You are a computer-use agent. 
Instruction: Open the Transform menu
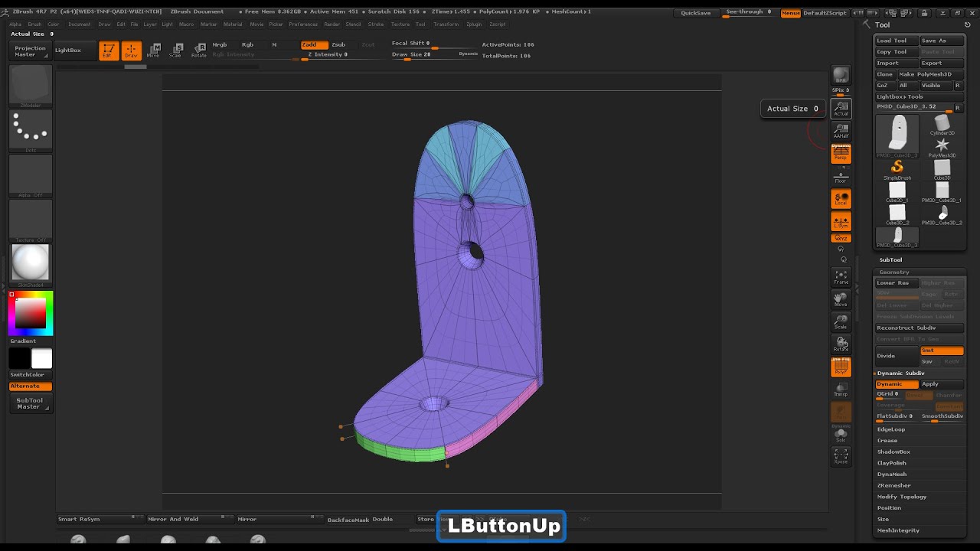446,24
